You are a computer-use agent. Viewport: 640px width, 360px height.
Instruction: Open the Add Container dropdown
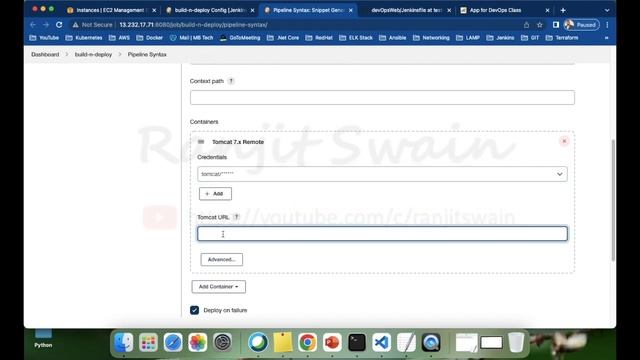coord(219,287)
